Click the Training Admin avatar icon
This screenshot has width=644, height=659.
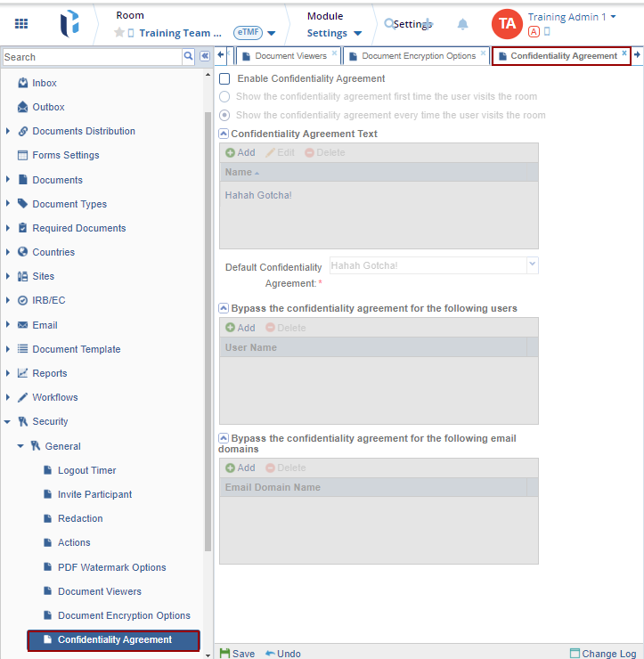coord(507,24)
